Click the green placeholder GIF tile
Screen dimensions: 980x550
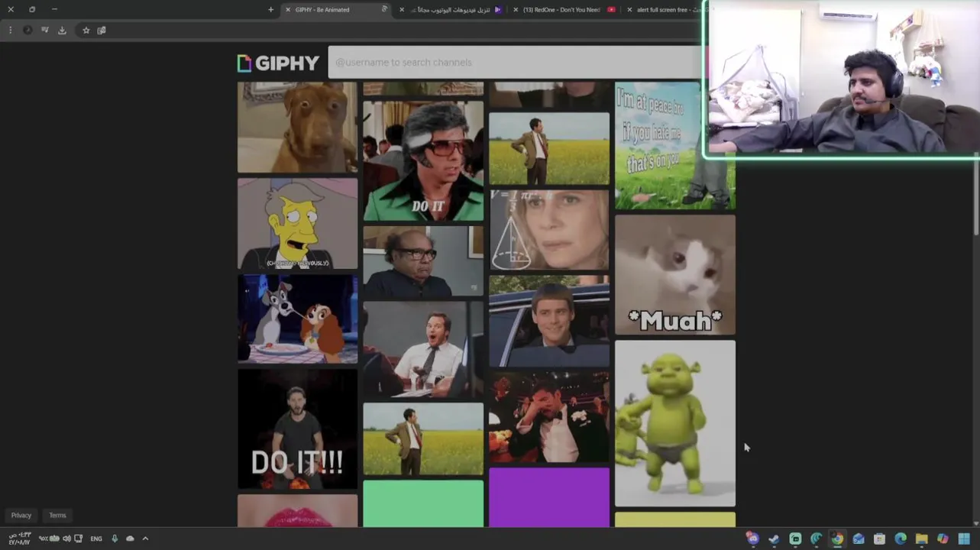coord(423,503)
